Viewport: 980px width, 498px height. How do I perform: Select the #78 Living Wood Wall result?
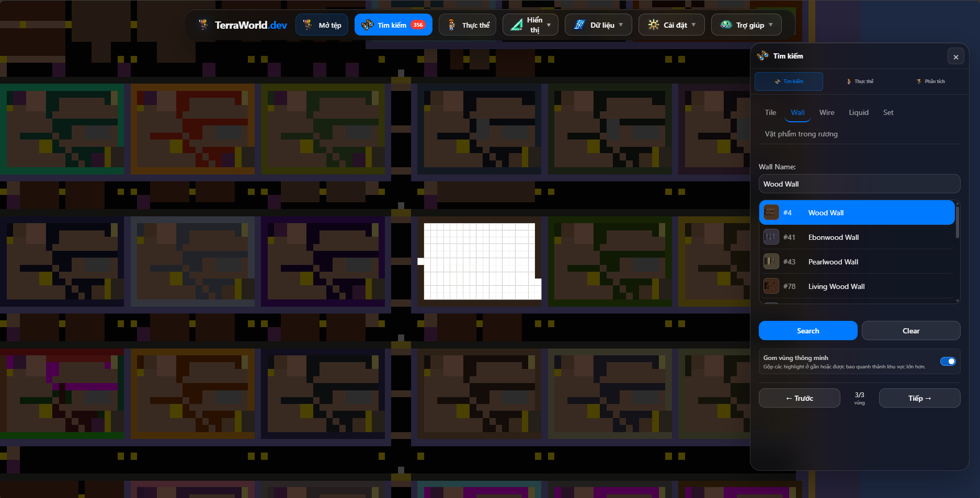click(x=857, y=286)
